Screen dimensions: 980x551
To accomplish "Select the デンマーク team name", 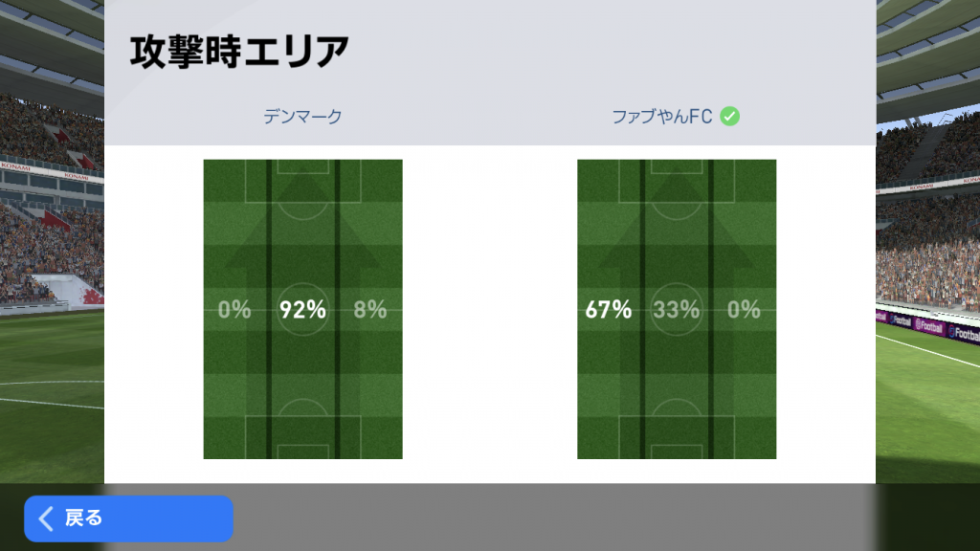I will [302, 116].
